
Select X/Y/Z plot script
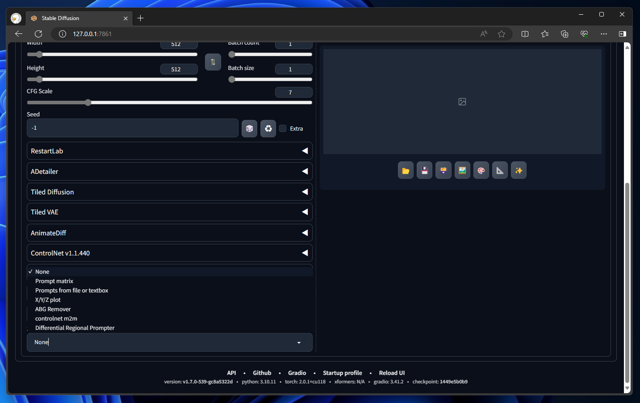[x=169, y=300]
